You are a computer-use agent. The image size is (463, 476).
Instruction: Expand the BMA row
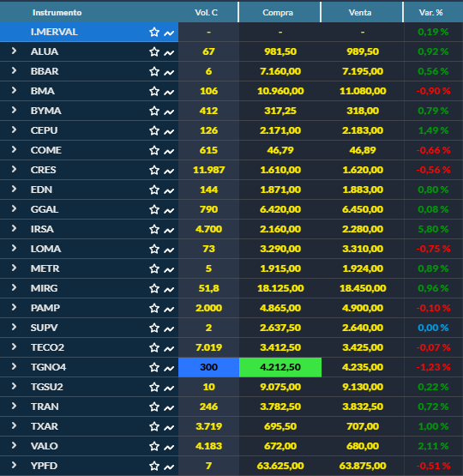(x=14, y=90)
